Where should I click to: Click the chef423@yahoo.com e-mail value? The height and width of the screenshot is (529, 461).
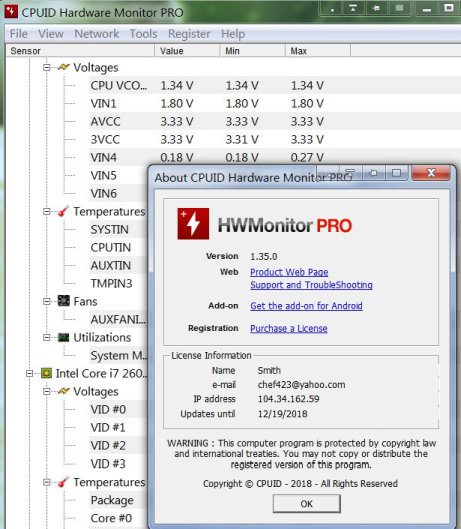pyautogui.click(x=301, y=385)
